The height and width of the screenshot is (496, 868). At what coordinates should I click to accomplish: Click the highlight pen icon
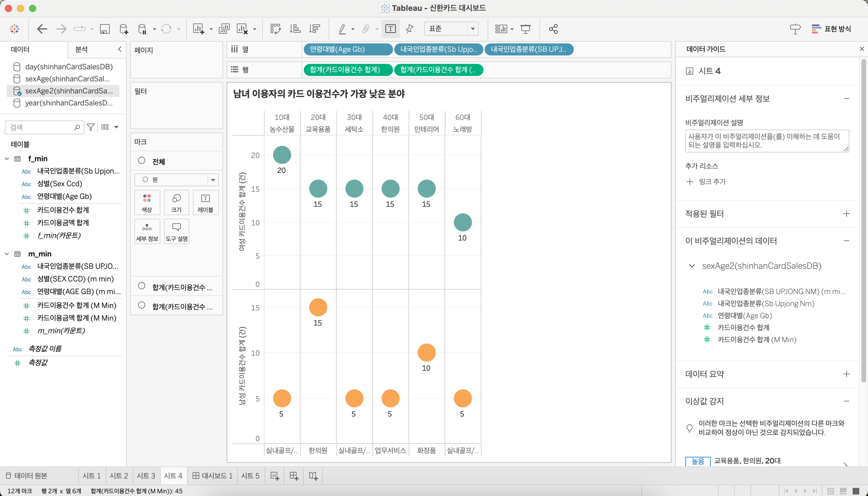(342, 29)
